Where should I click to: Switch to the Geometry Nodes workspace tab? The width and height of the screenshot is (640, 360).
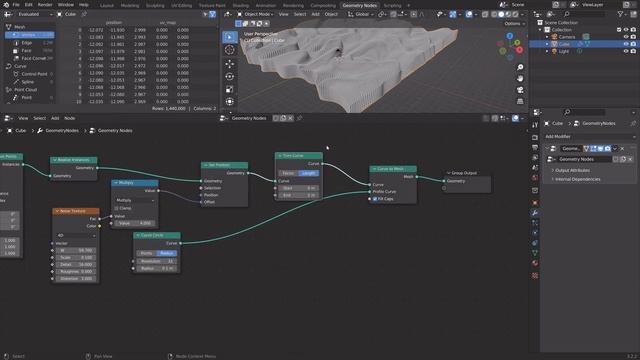[x=360, y=5]
